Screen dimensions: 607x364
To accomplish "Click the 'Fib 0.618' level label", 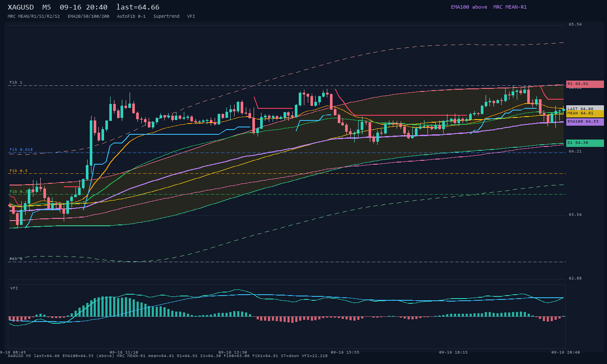I will 21,149.
